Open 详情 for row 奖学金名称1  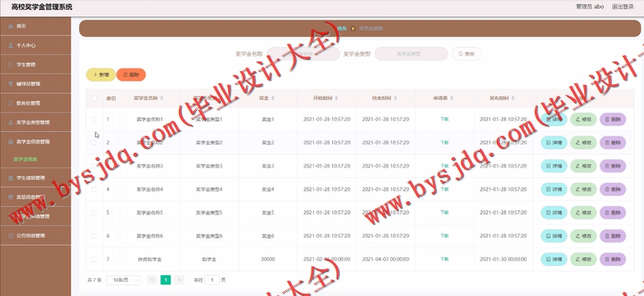pos(553,120)
